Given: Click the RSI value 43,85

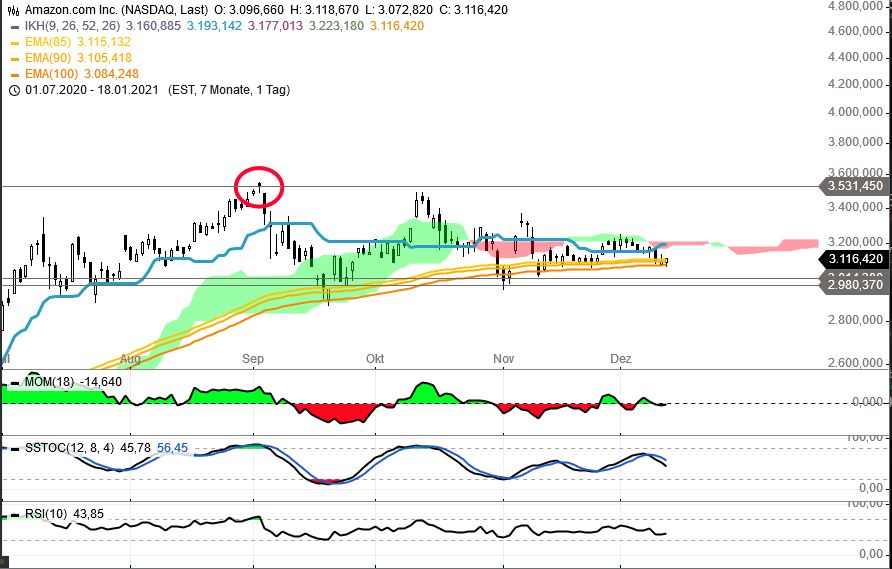Looking at the screenshot, I should tap(88, 514).
